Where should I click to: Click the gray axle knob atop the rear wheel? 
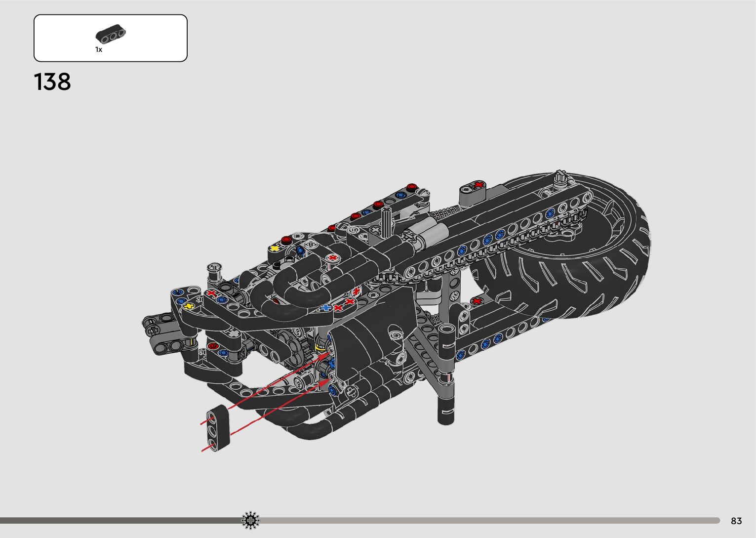560,177
